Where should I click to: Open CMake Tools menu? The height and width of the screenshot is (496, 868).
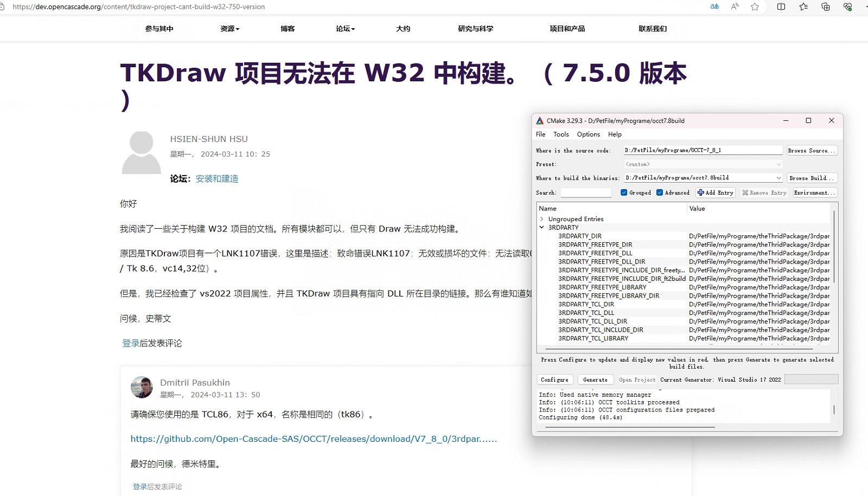click(561, 134)
